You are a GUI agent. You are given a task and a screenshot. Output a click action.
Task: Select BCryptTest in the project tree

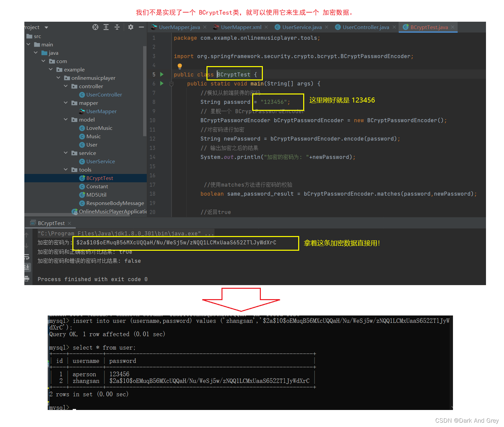coord(100,178)
